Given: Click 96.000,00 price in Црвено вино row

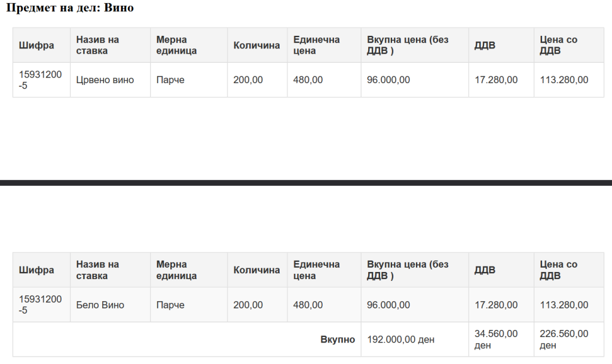Looking at the screenshot, I should [x=388, y=80].
